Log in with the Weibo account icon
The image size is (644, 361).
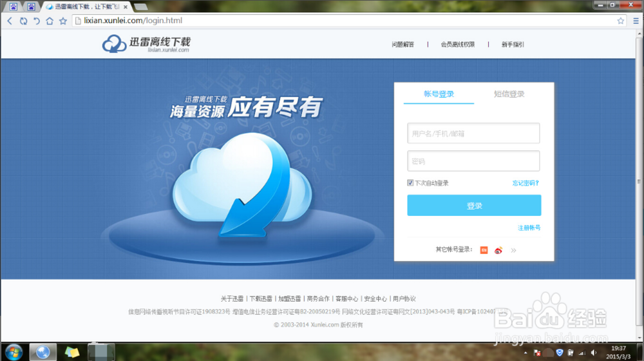click(x=498, y=250)
